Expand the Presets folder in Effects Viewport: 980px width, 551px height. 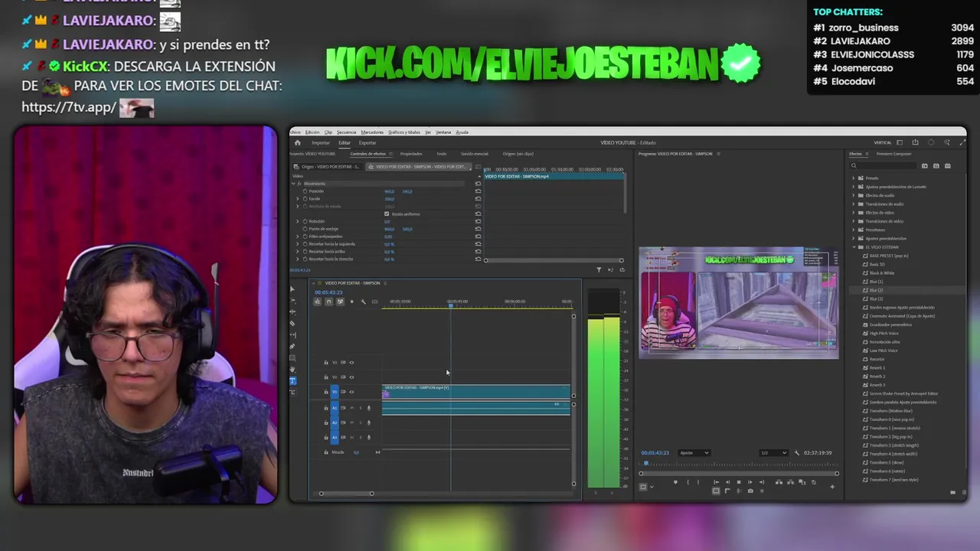pos(854,178)
